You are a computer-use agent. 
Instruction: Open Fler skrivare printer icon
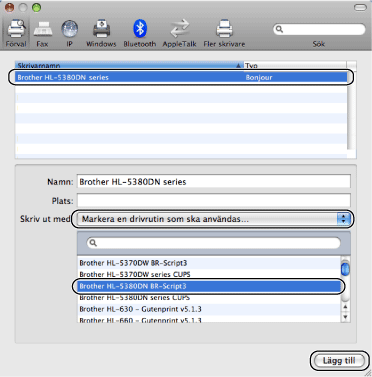coord(224,33)
